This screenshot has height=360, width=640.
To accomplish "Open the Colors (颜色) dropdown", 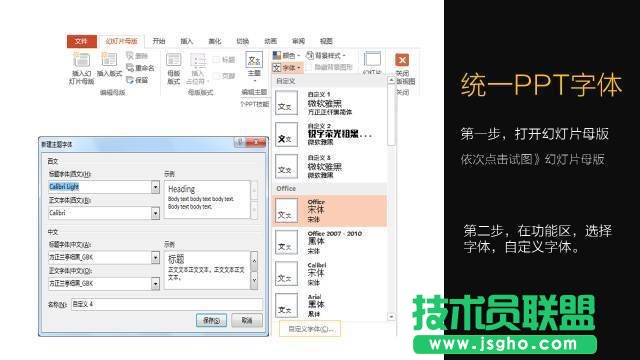I will pos(287,55).
